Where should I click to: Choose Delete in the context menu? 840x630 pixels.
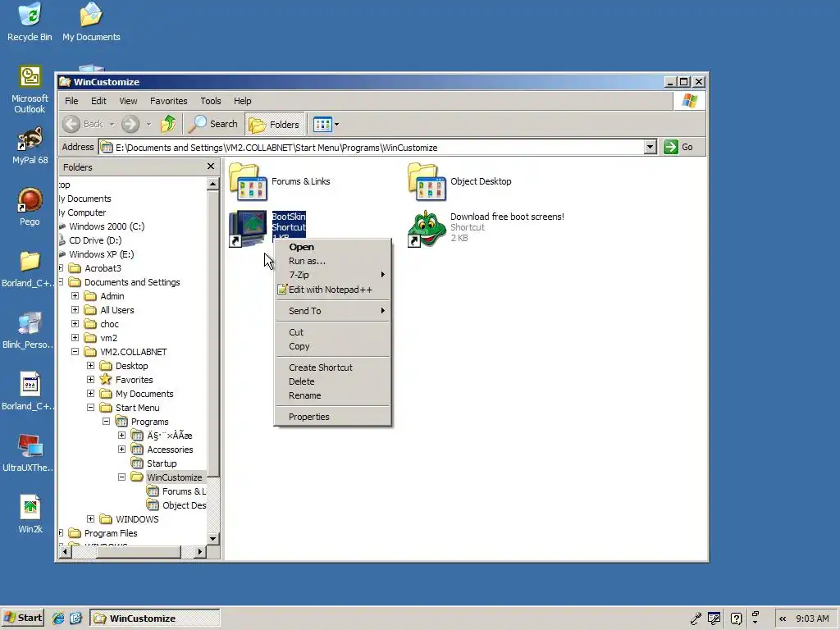click(x=333, y=381)
